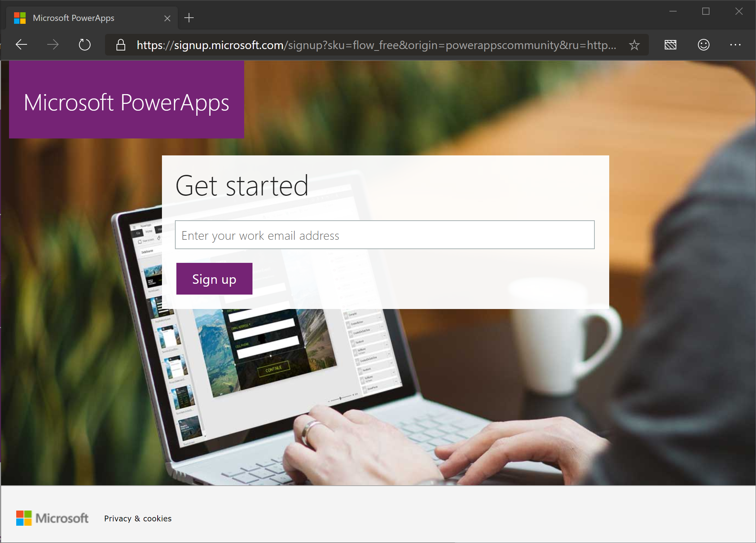This screenshot has height=543, width=756.
Task: Click the HTTPS padlock icon
Action: [120, 44]
